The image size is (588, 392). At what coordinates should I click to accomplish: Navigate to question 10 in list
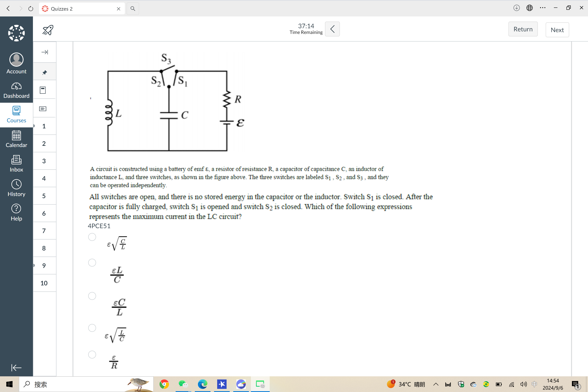point(44,283)
